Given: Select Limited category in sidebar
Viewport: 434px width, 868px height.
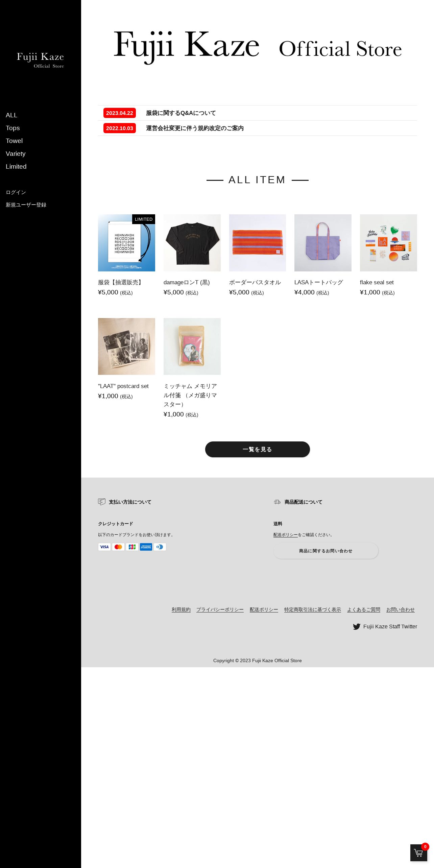Looking at the screenshot, I should (16, 167).
